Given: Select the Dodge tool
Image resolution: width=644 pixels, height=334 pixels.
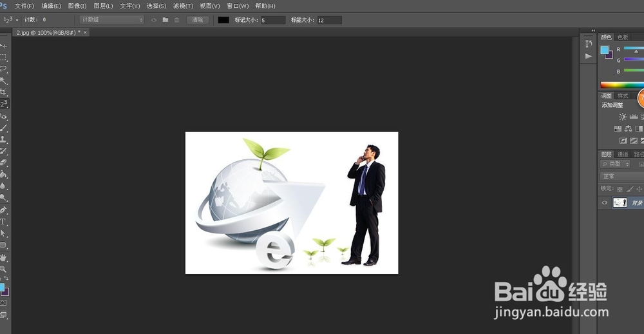Looking at the screenshot, I should click(3, 197).
